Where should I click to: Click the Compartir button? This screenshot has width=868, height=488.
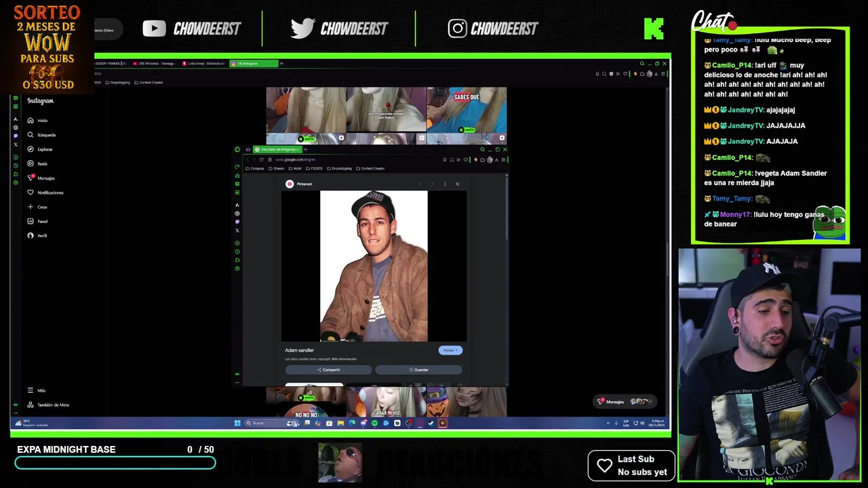(x=328, y=370)
